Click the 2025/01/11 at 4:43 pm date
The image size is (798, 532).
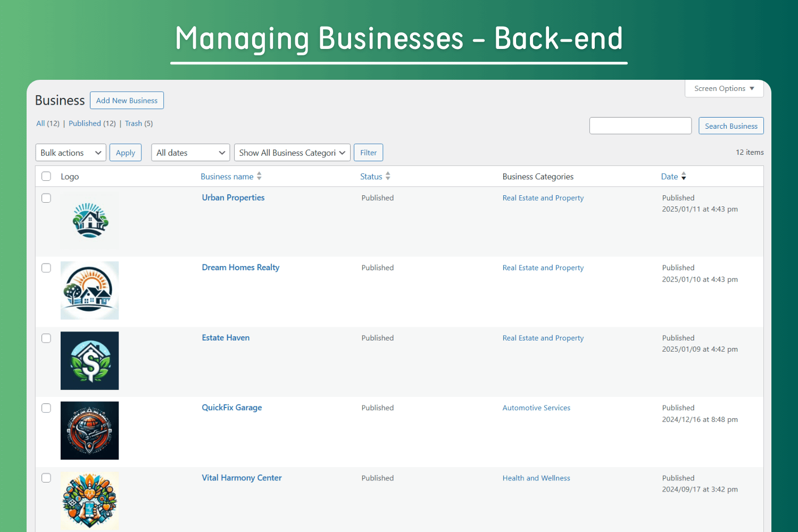700,209
